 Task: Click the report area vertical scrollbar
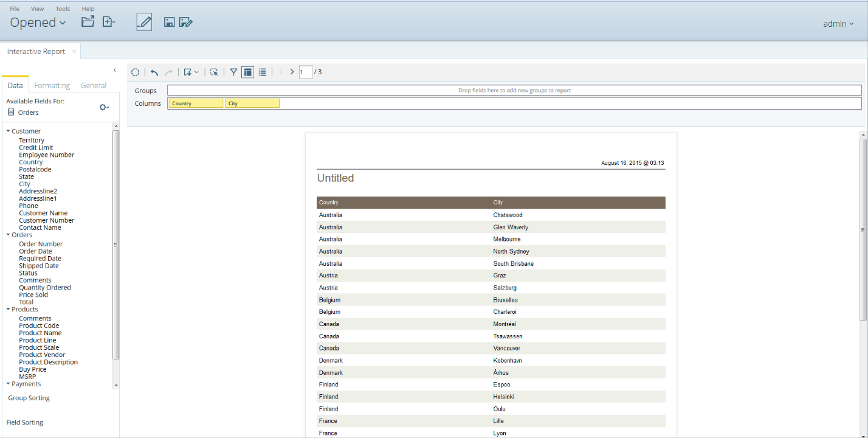click(863, 229)
